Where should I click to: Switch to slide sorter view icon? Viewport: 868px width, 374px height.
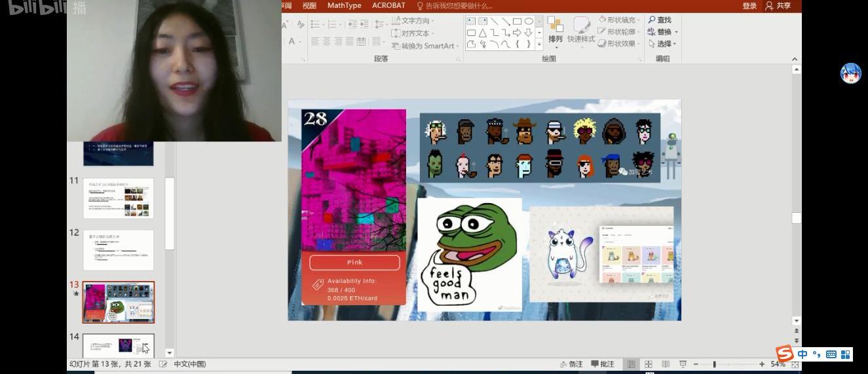pyautogui.click(x=649, y=364)
